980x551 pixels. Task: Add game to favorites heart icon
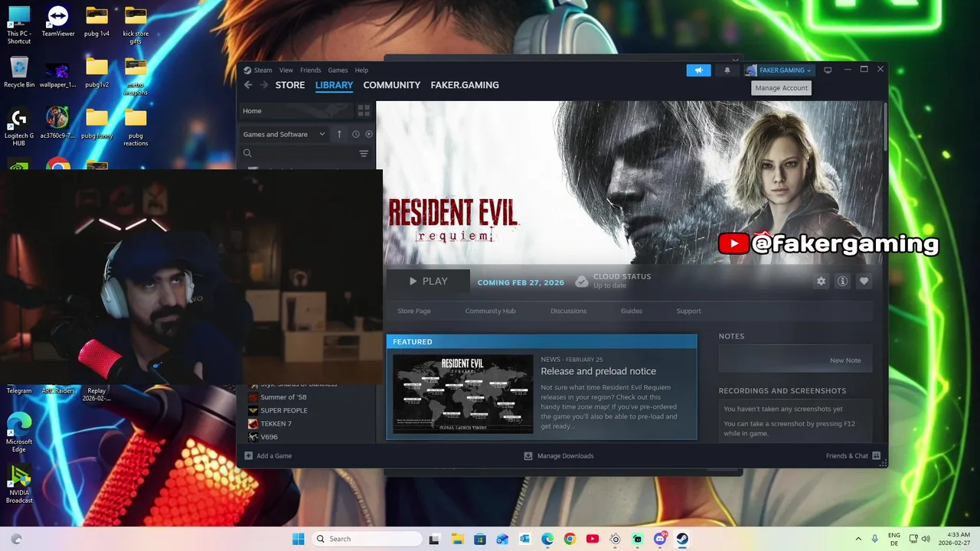pos(864,282)
